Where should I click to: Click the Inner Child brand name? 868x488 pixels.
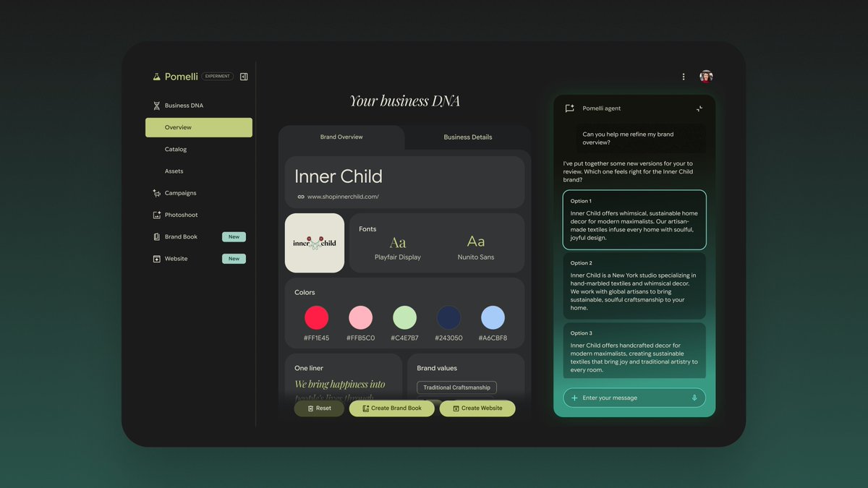tap(339, 176)
